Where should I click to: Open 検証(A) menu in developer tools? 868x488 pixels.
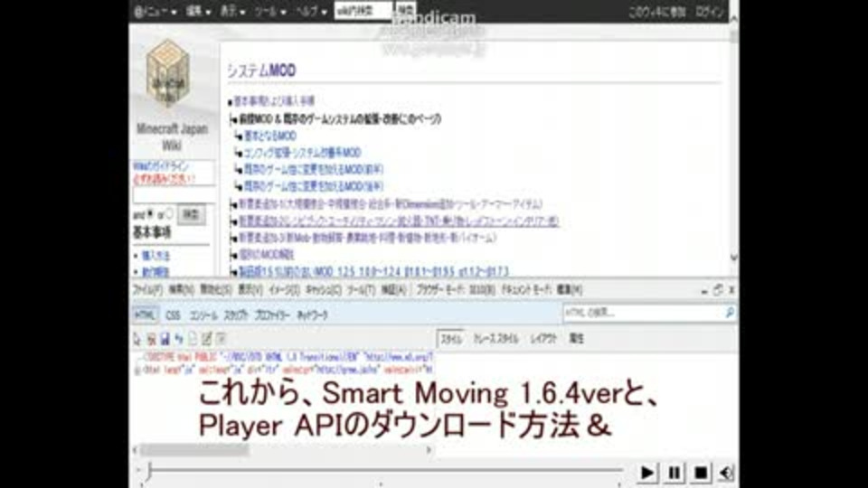click(393, 289)
